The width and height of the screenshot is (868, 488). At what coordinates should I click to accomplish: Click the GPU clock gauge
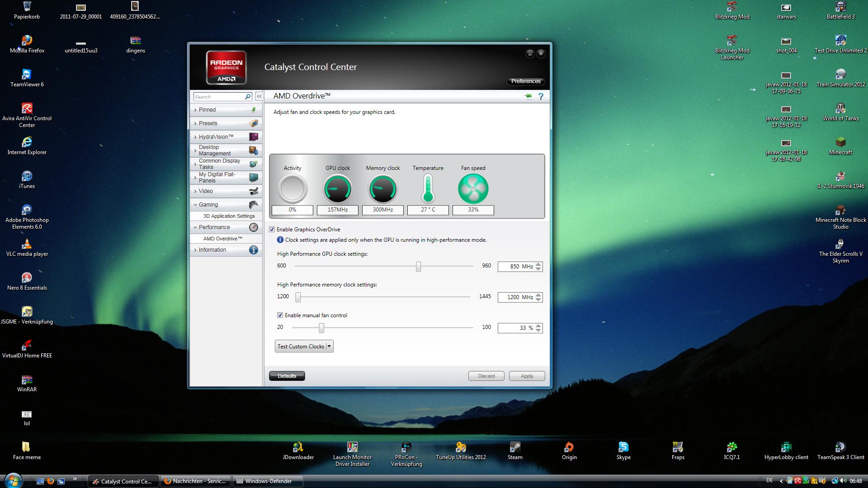tap(337, 189)
